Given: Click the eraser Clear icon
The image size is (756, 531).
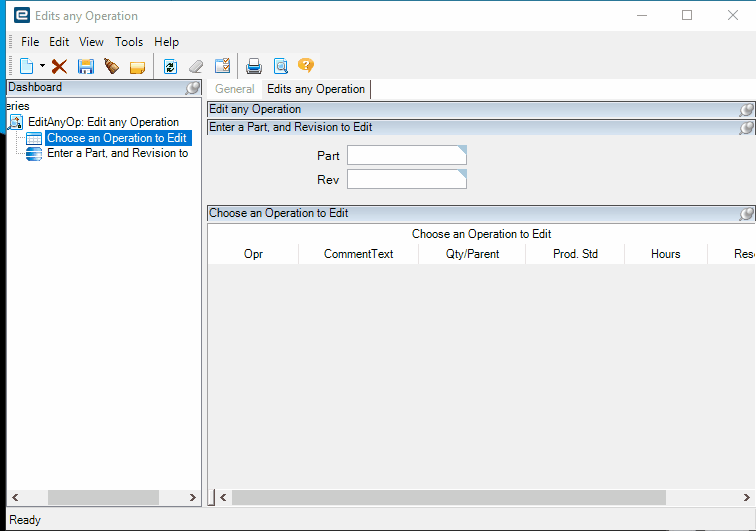Looking at the screenshot, I should tap(196, 66).
